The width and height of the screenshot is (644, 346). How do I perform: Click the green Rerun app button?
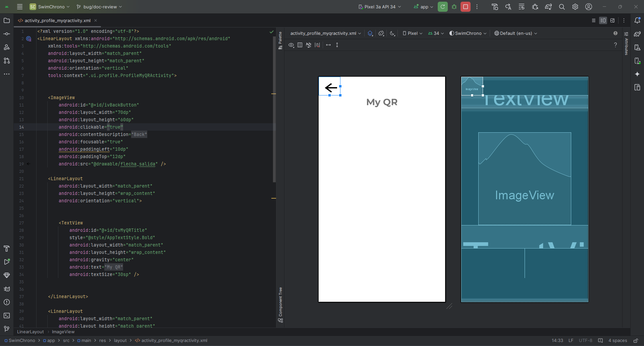pyautogui.click(x=443, y=7)
